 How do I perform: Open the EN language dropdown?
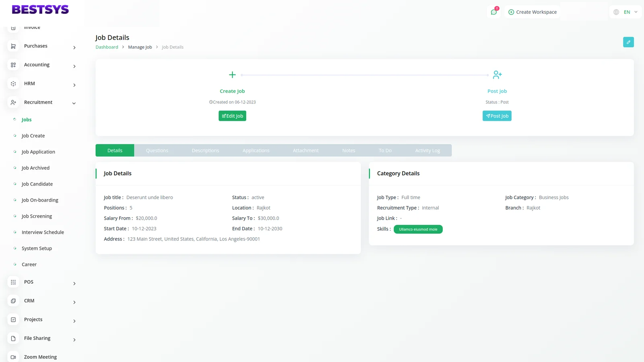[x=626, y=12]
